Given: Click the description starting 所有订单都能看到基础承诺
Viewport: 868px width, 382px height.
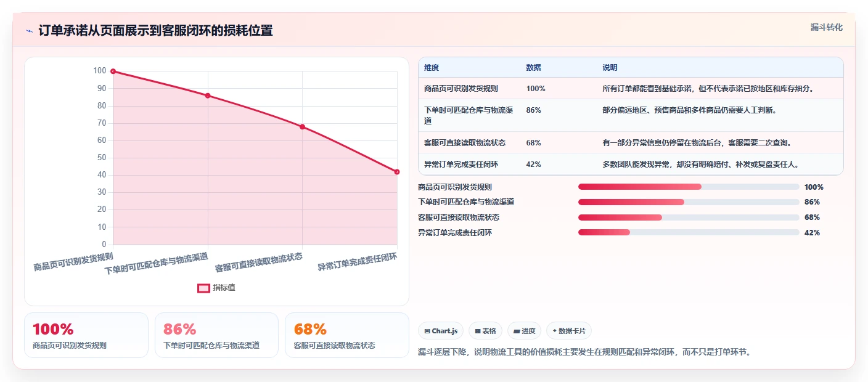Looking at the screenshot, I should [x=709, y=89].
